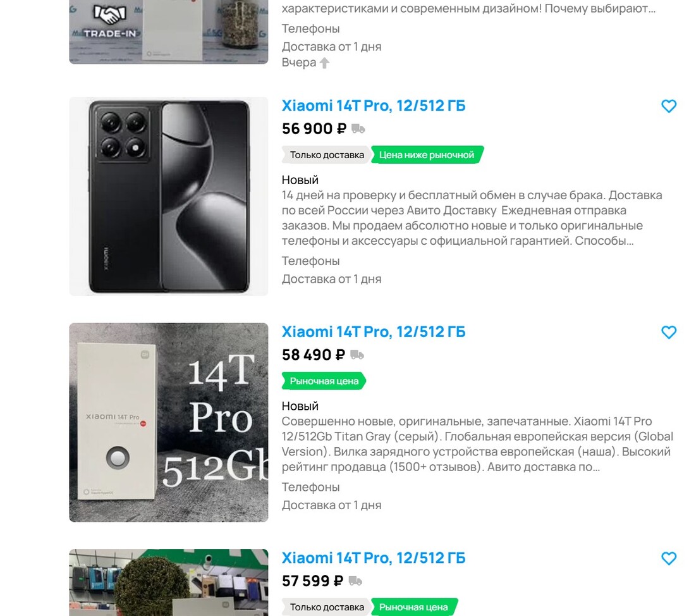Click the truck icon next to 58 490 ₽

357,355
